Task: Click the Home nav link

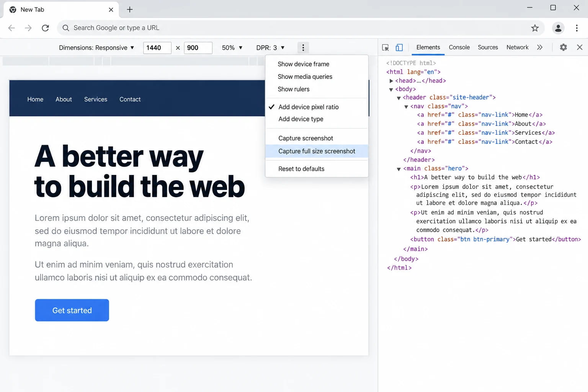Action: tap(35, 99)
